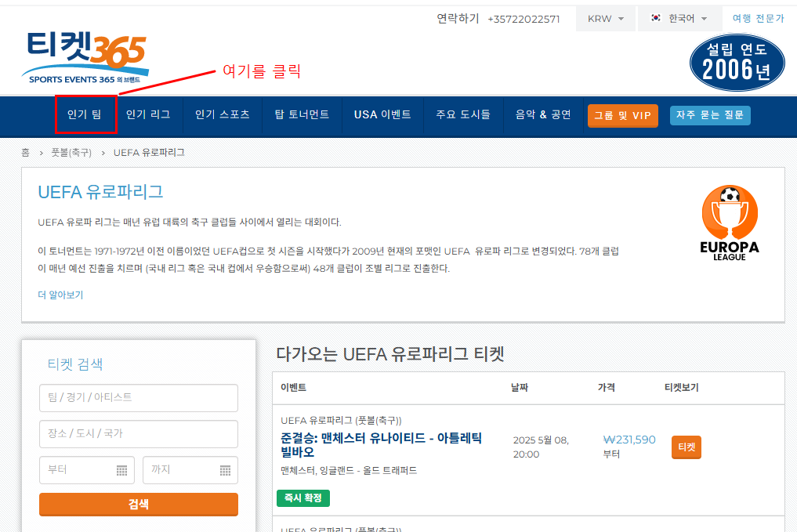Click the orange 티켓 button

click(x=687, y=447)
